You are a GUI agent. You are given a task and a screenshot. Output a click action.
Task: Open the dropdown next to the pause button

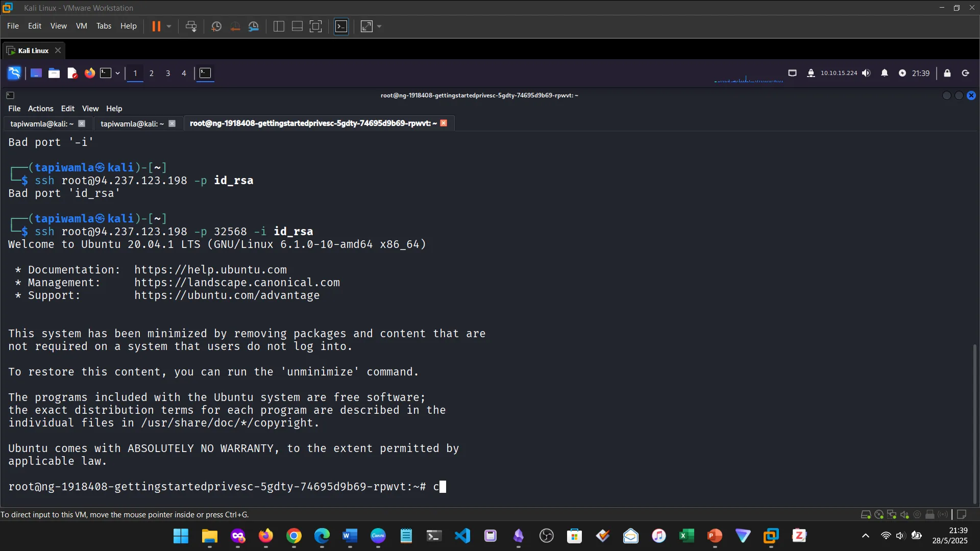pyautogui.click(x=168, y=27)
